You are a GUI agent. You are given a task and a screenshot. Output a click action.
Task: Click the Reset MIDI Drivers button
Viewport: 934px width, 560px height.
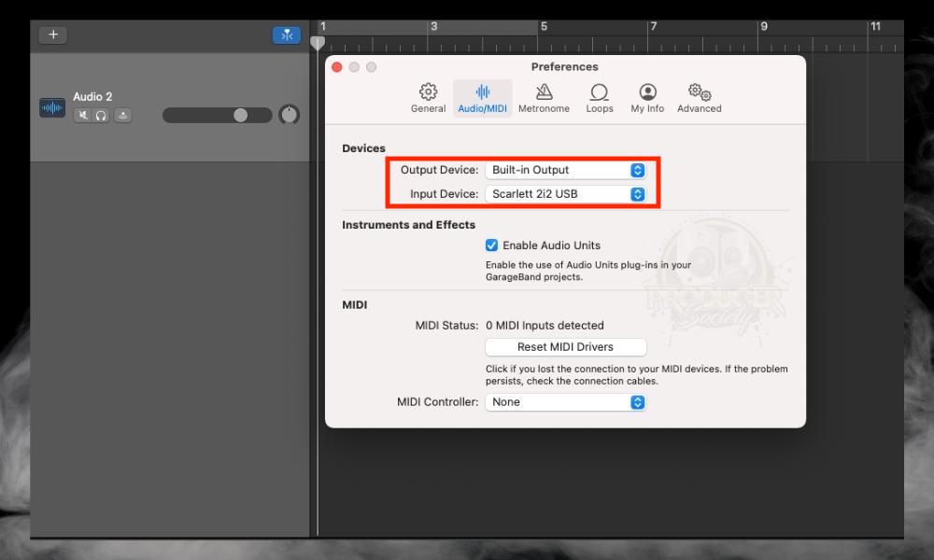click(565, 347)
